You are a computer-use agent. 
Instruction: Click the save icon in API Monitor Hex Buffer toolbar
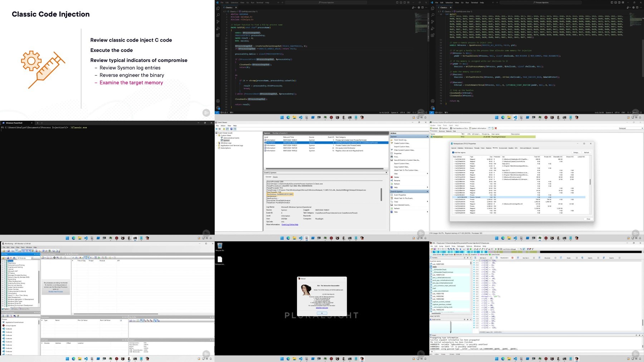(131, 320)
